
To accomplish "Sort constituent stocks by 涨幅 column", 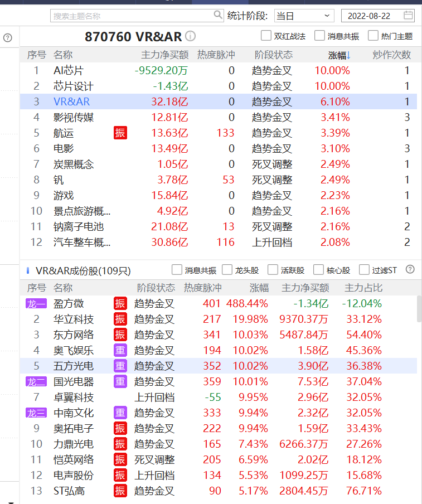I will [x=259, y=288].
